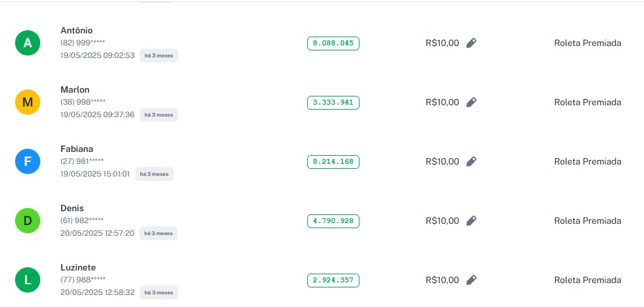This screenshot has height=307, width=644.
Task: Click Antônio's green avatar circle
Action: tap(28, 43)
